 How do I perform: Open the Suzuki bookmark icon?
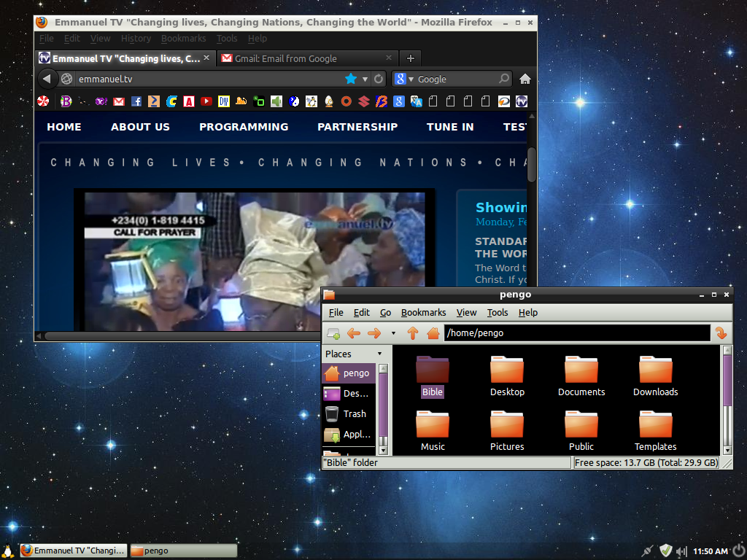pos(364,101)
